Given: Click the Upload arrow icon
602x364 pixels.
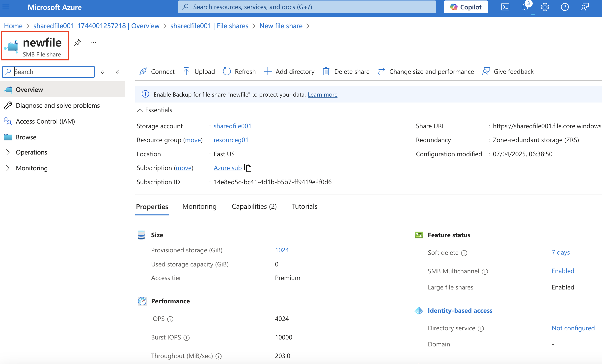Looking at the screenshot, I should point(186,72).
